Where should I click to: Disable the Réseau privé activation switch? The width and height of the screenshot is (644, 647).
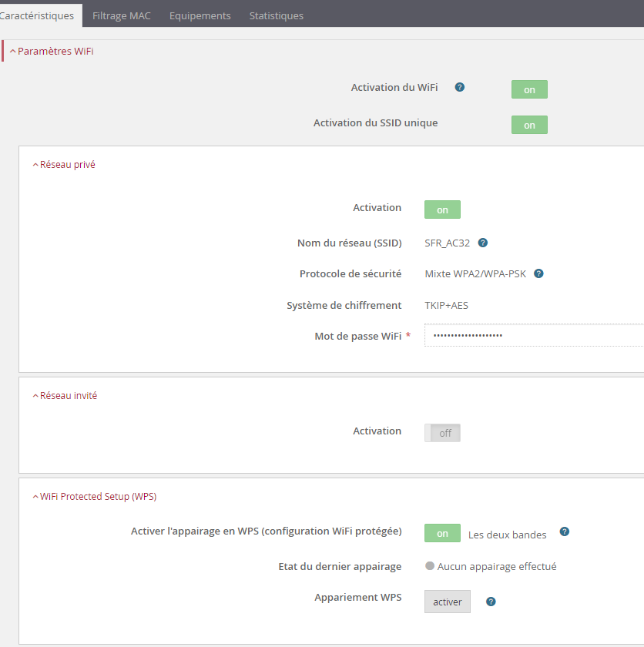[442, 210]
